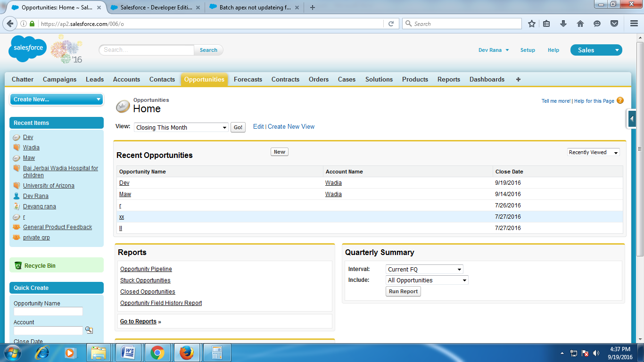Click the orange help question mark icon

[620, 100]
